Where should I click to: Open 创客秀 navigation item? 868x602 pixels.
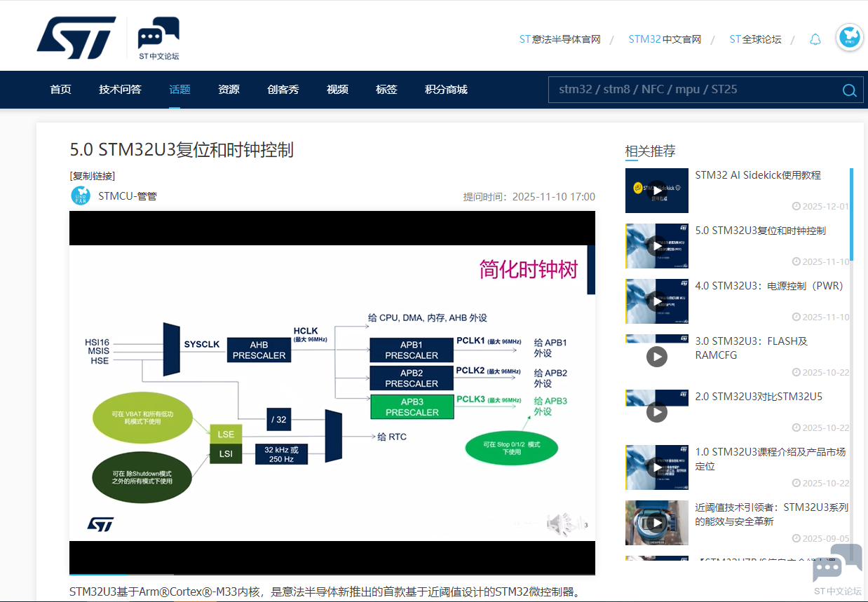pos(283,90)
